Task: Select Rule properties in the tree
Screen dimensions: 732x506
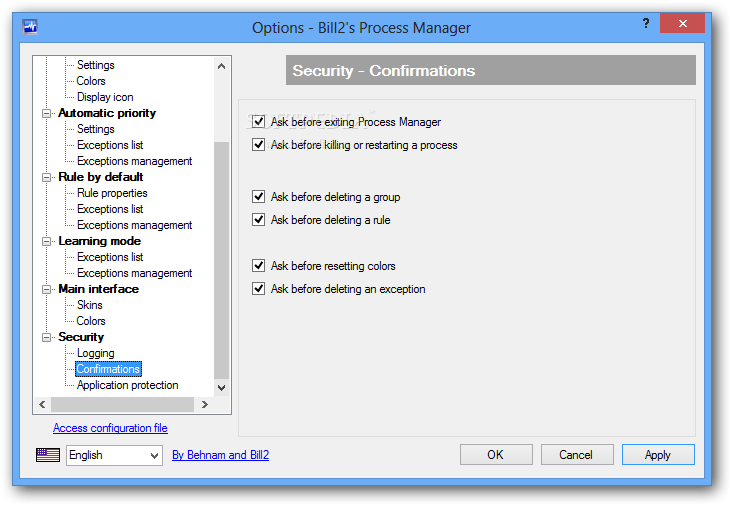Action: coord(112,193)
